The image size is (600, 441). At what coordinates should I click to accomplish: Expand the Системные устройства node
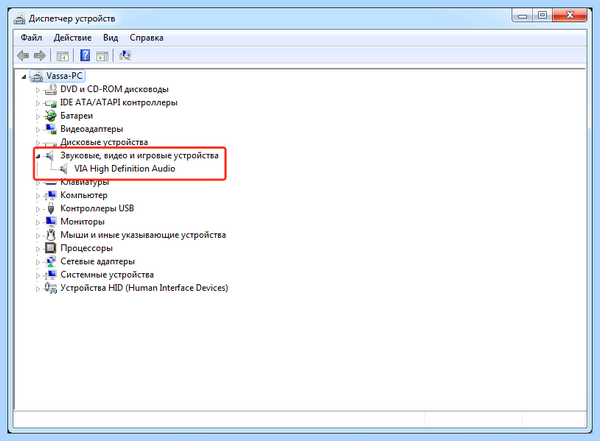pos(38,275)
